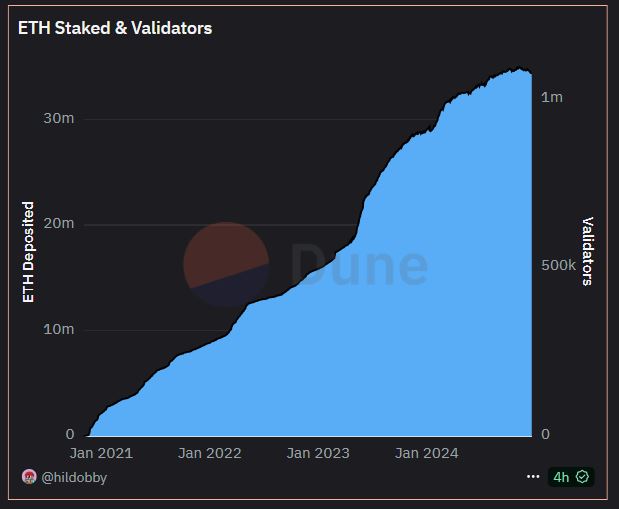
Task: Click the Jan 2021 x-axis label
Action: click(99, 453)
